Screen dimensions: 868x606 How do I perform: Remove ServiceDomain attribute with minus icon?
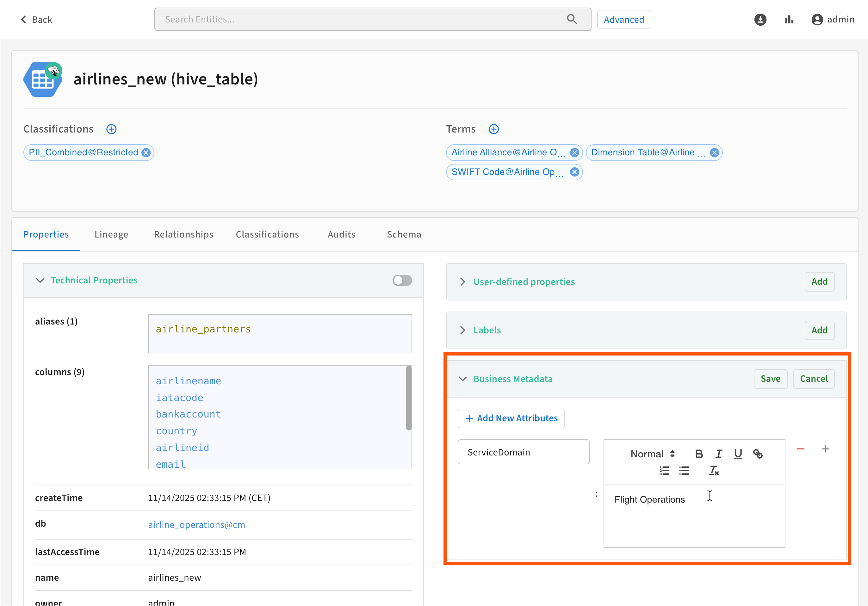pyautogui.click(x=800, y=449)
